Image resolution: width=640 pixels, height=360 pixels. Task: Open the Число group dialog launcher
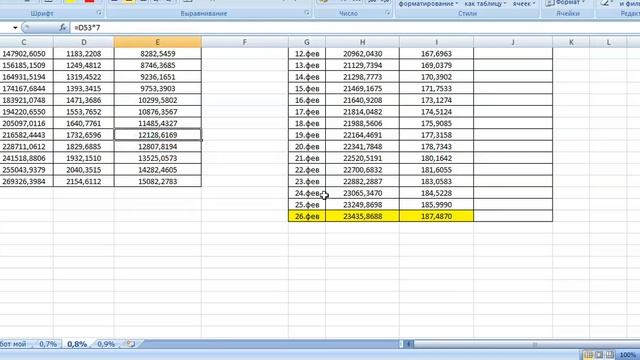point(387,13)
